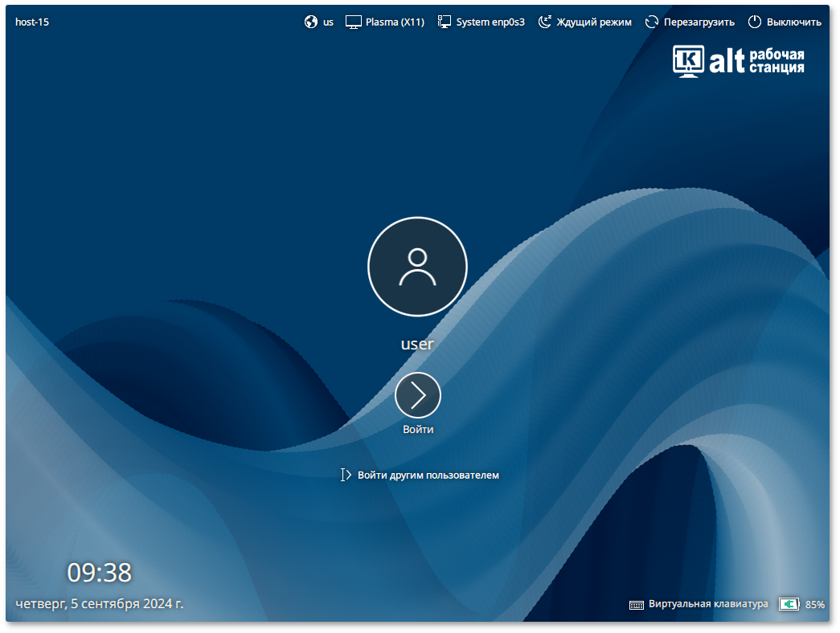Select the user avatar circle

click(x=417, y=267)
